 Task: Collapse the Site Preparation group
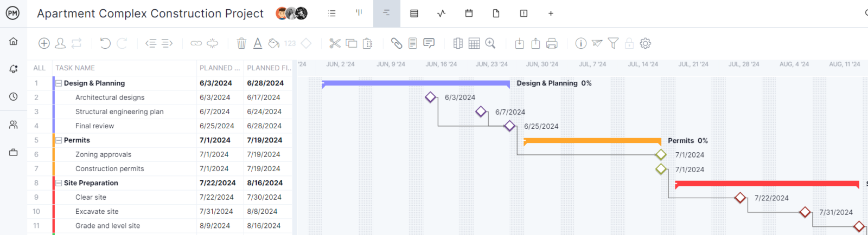(x=59, y=183)
